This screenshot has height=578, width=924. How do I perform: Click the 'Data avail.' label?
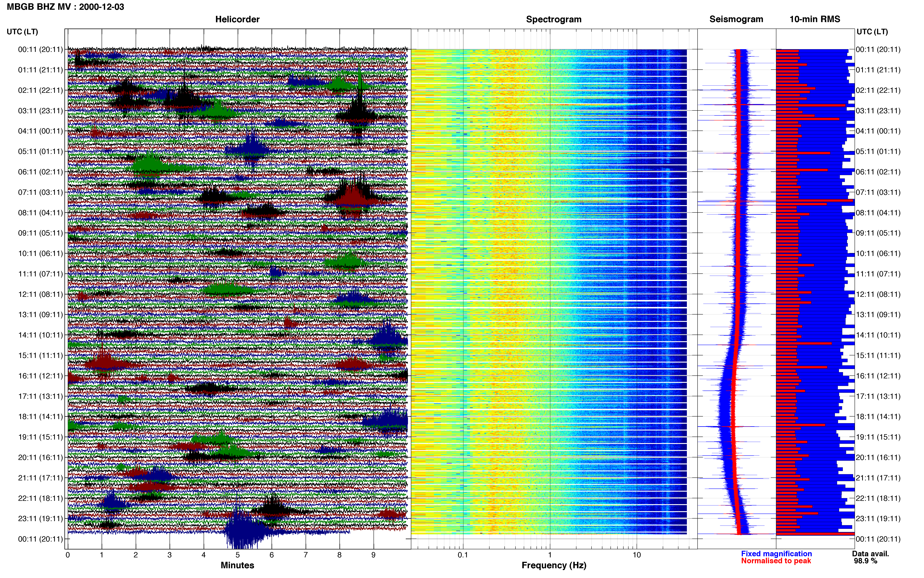[x=870, y=554]
